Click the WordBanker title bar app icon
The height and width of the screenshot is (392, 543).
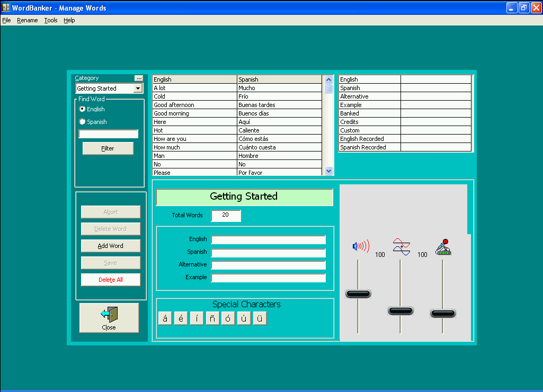[x=6, y=7]
